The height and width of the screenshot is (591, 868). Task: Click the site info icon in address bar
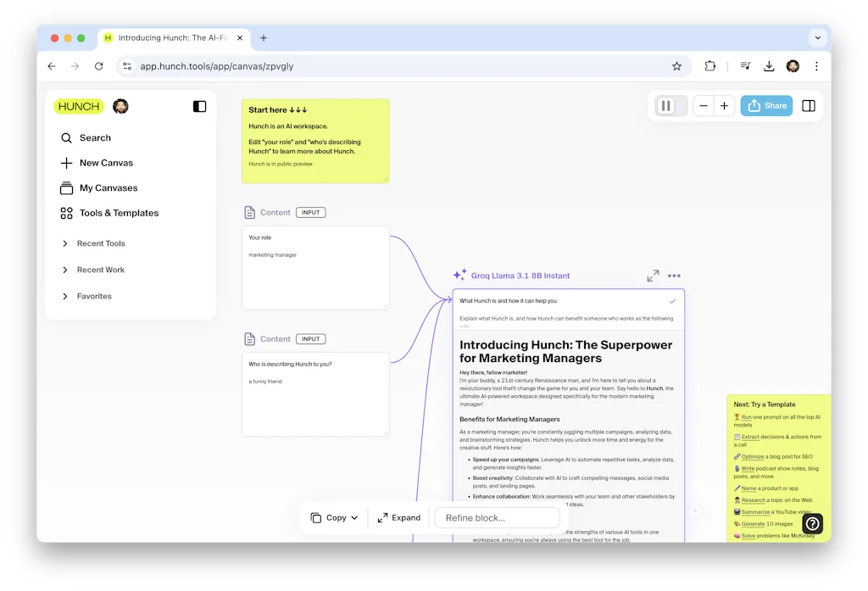[x=127, y=66]
